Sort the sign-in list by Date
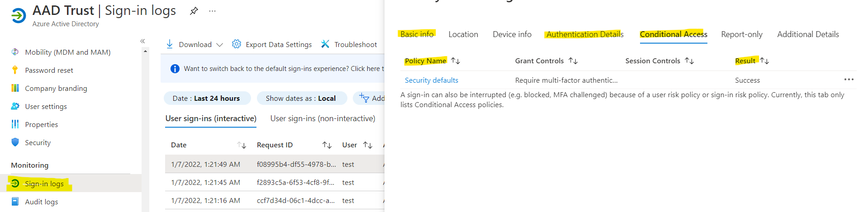This screenshot has height=212, width=868. [242, 145]
